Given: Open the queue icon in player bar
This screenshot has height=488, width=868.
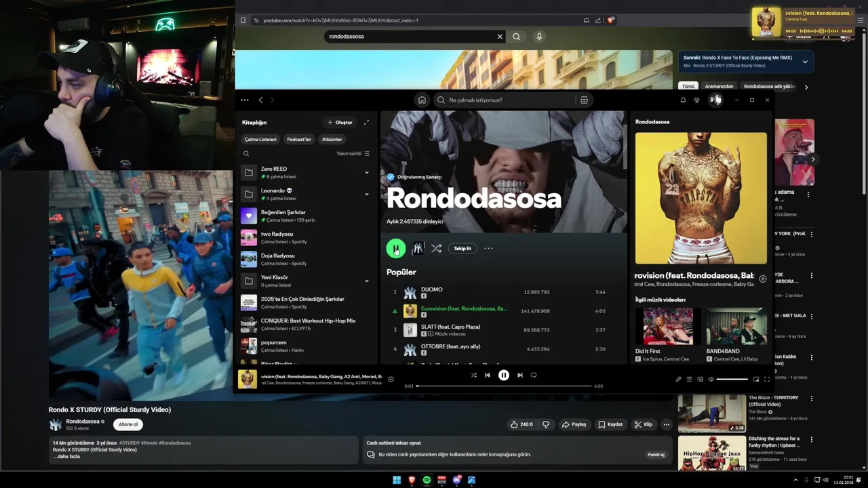Looking at the screenshot, I should click(x=689, y=380).
